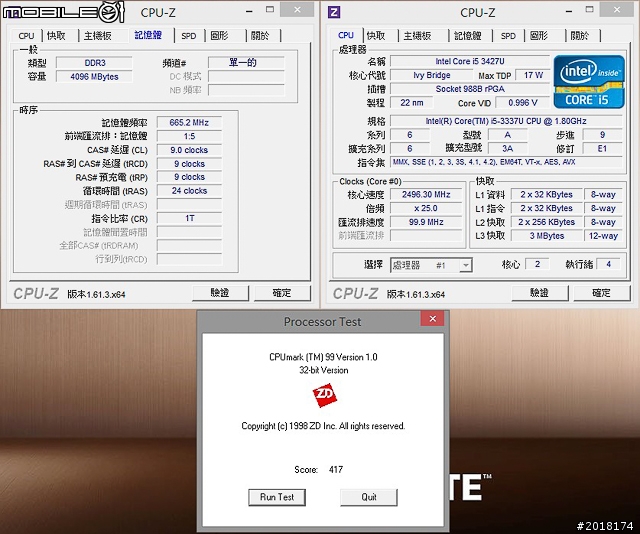
Task: Click the multiplier x 25.0 value
Action: tap(426, 208)
